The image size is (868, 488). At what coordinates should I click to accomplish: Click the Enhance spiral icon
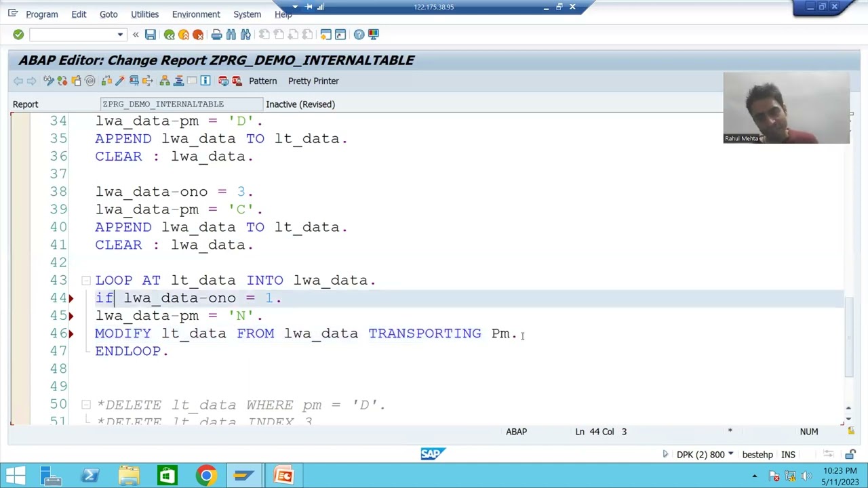(x=90, y=81)
